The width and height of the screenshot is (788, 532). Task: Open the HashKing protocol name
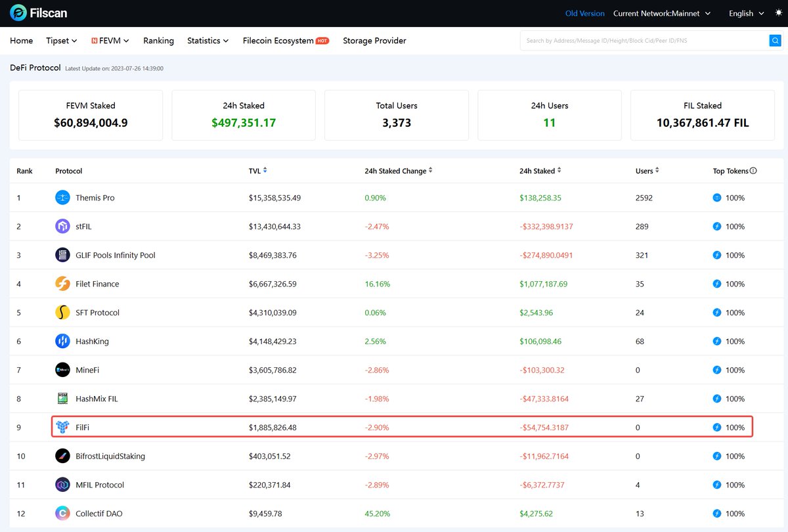pos(93,342)
